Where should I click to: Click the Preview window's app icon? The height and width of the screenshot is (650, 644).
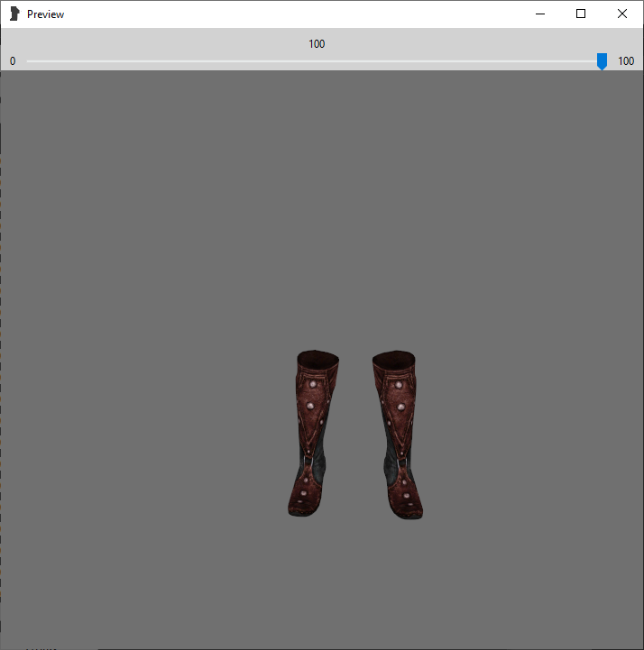coord(14,14)
